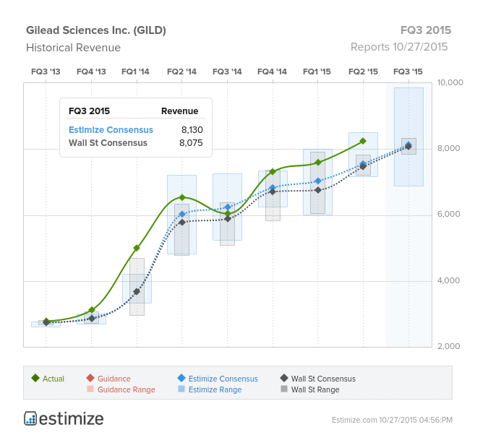Select the FQ3 '15 quarter label
Viewport: 488px width, 448px height.
[408, 72]
